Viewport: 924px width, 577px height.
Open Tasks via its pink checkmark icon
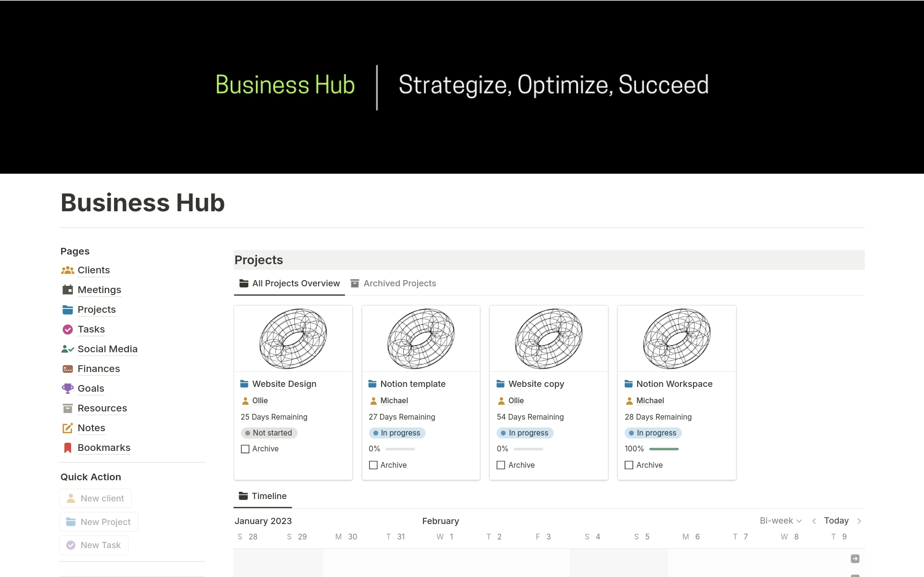pos(67,329)
